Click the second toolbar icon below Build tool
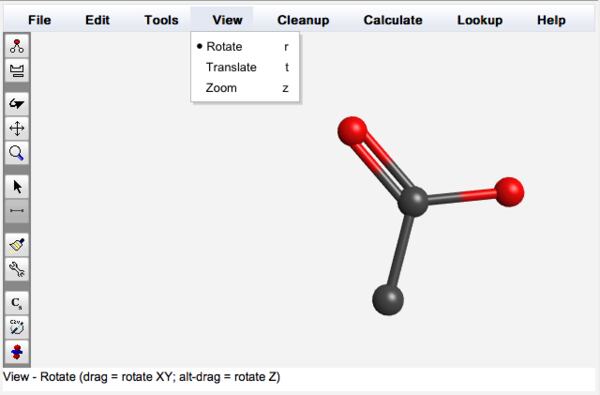 point(17,70)
